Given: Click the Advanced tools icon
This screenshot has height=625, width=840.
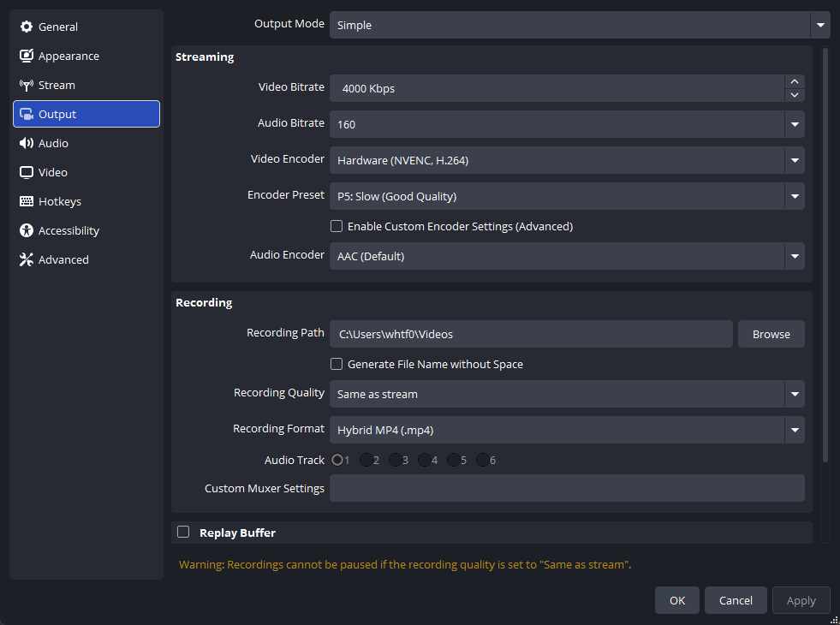Looking at the screenshot, I should click(x=27, y=260).
